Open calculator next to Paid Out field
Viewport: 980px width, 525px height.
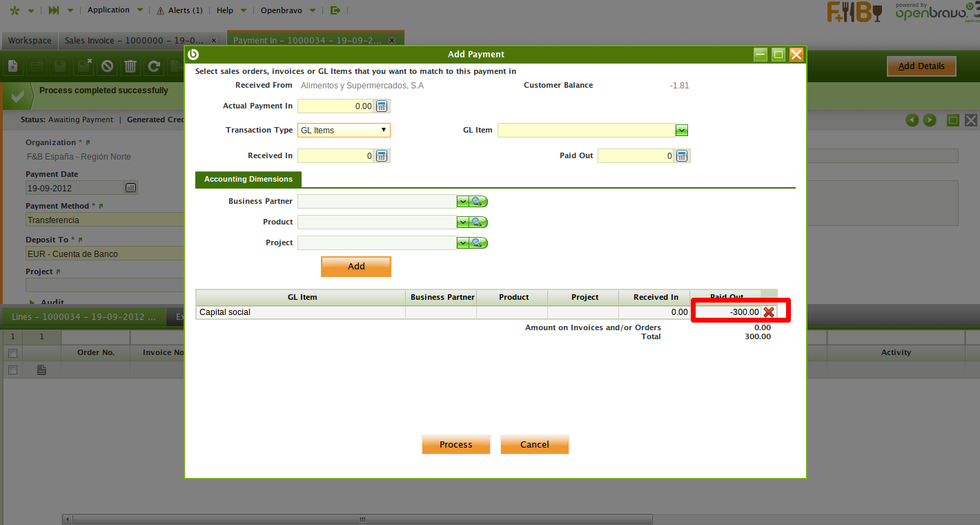(x=682, y=156)
